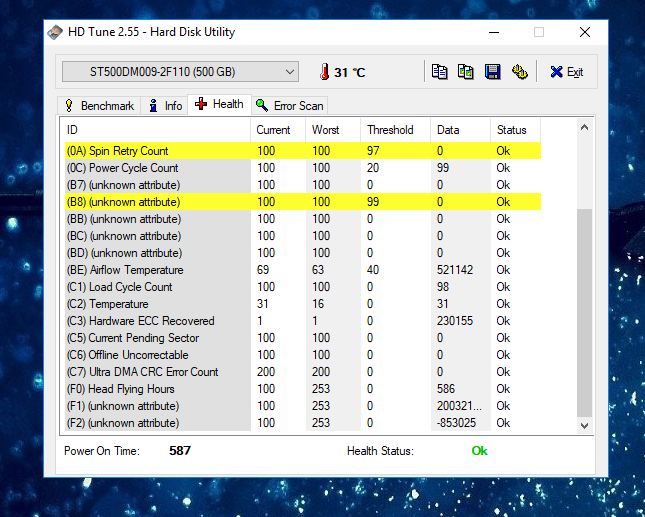Click the scrollbar down arrow
The image size is (645, 517).
[585, 426]
